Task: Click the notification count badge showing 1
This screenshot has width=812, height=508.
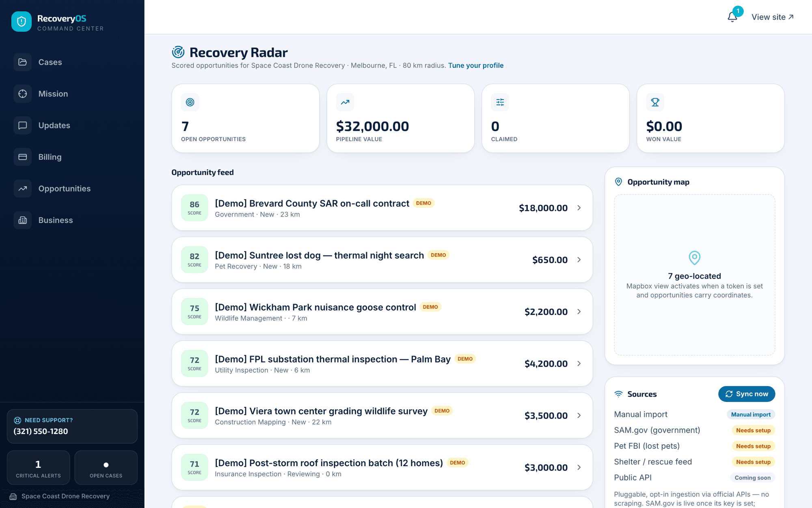Action: [x=738, y=11]
